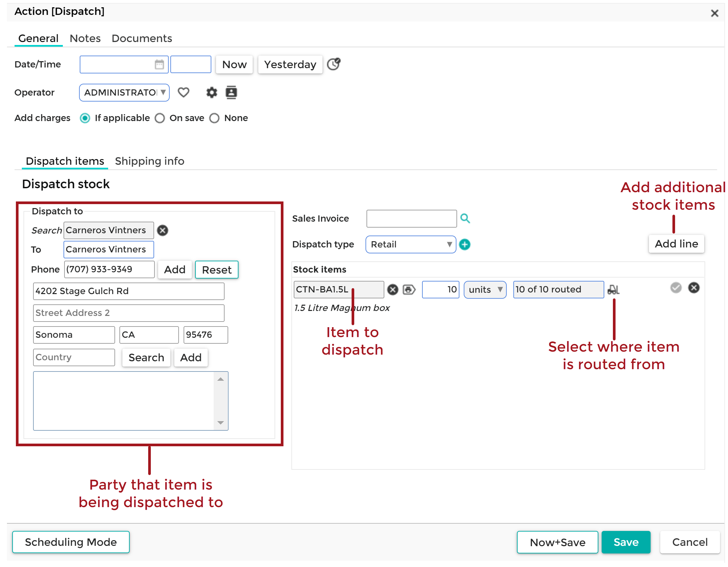Add new dispatch type with plus icon

[465, 245]
